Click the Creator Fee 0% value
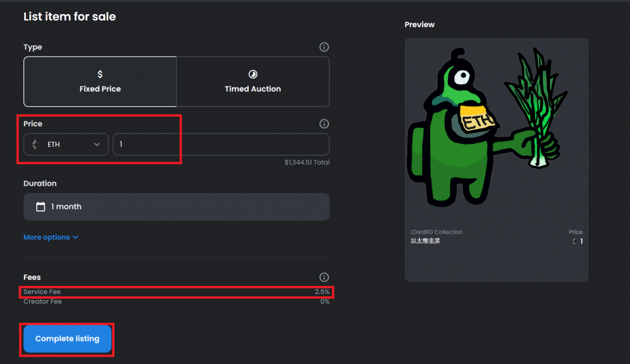Image resolution: width=630 pixels, height=364 pixels. pyautogui.click(x=325, y=301)
